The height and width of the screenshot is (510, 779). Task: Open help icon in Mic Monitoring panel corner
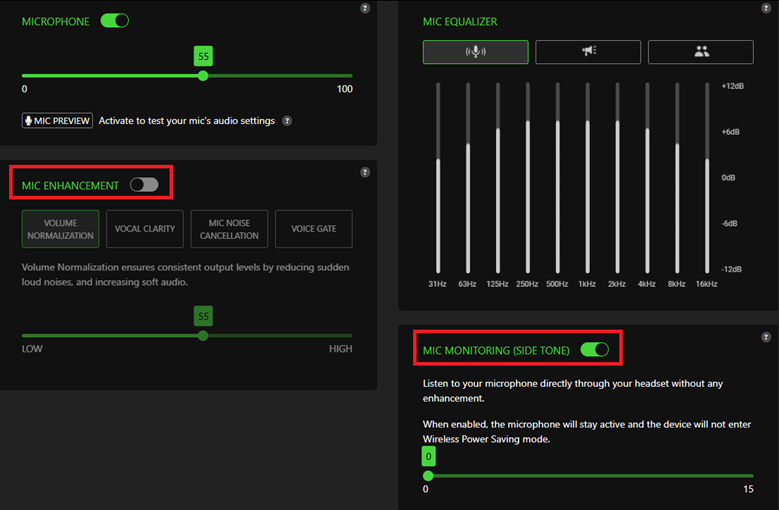tap(765, 337)
